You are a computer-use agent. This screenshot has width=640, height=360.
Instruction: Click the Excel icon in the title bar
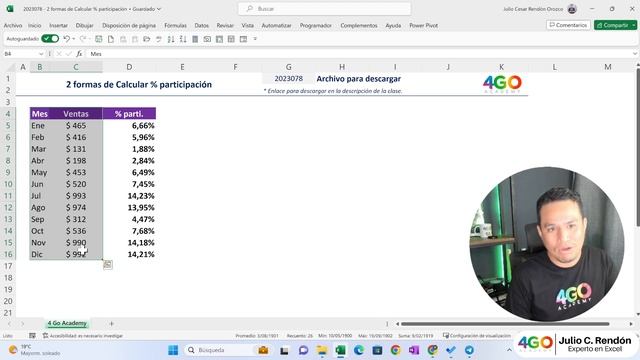click(x=10, y=9)
